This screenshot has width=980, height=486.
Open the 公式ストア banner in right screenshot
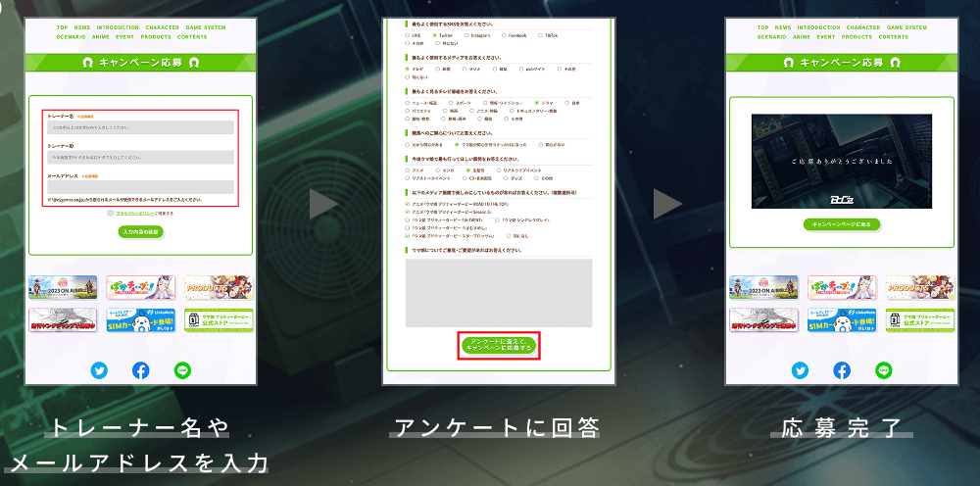tap(920, 319)
